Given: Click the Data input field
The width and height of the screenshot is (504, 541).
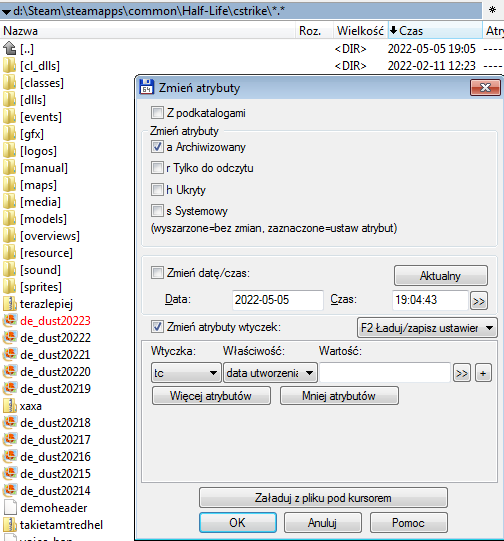Looking at the screenshot, I should [278, 300].
